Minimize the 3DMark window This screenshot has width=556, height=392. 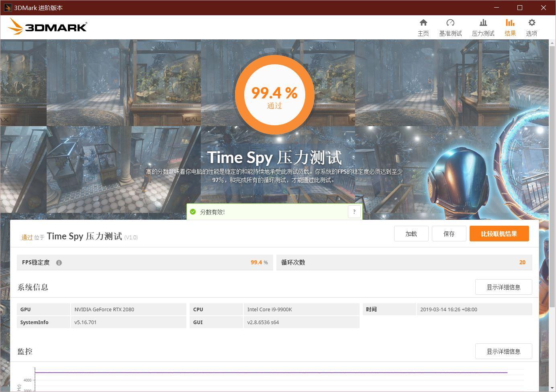[x=497, y=8]
